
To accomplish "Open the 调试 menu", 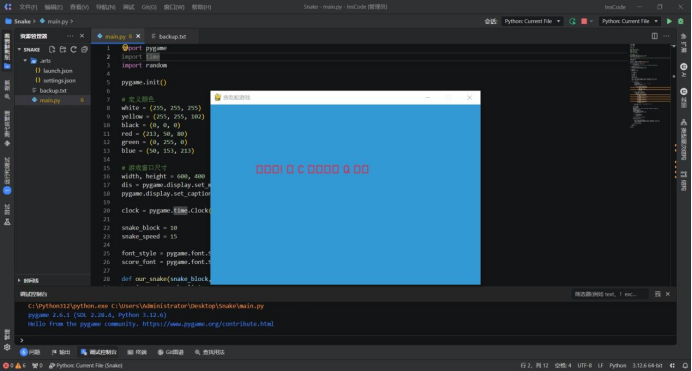I will point(128,7).
